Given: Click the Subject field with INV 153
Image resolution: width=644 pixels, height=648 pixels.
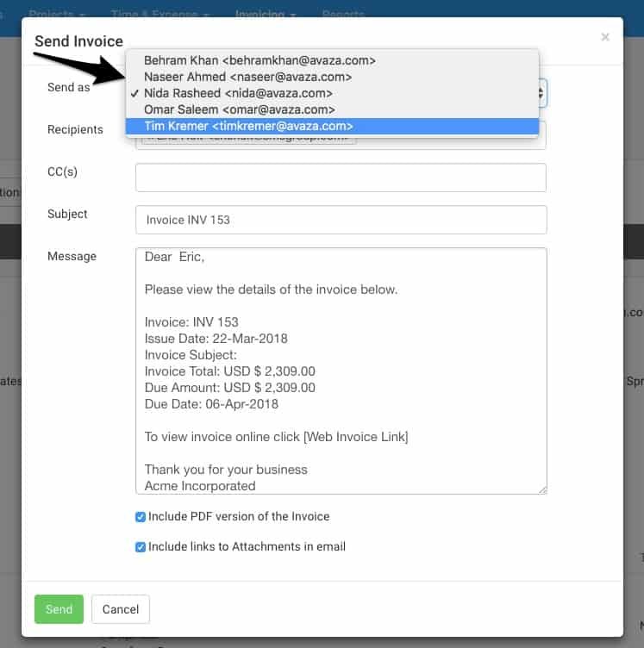Looking at the screenshot, I should point(341,220).
